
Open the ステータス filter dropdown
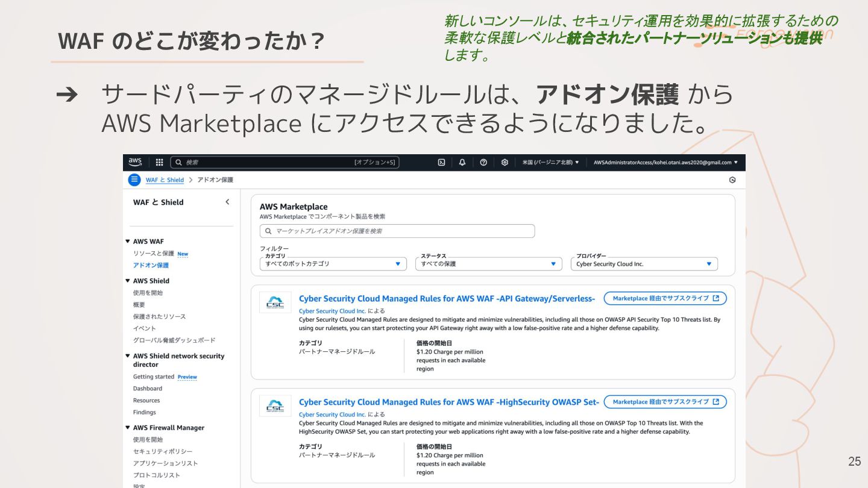click(x=489, y=264)
